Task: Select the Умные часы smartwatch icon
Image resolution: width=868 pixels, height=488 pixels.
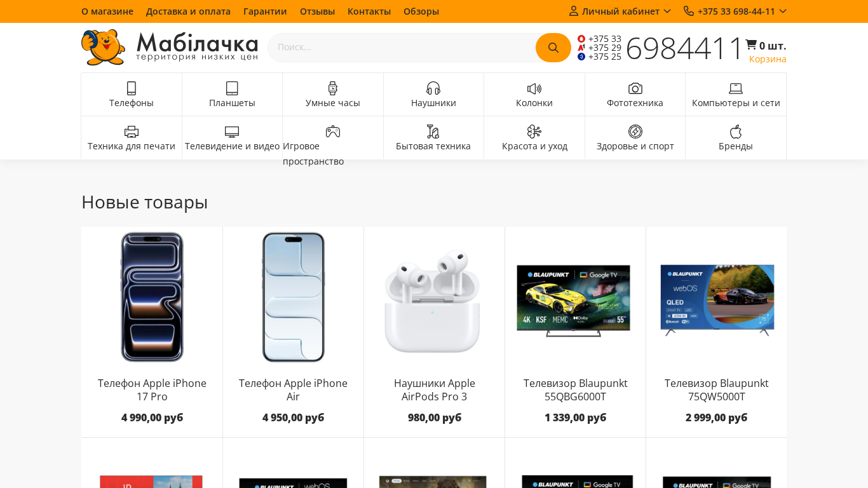Action: tap(332, 88)
